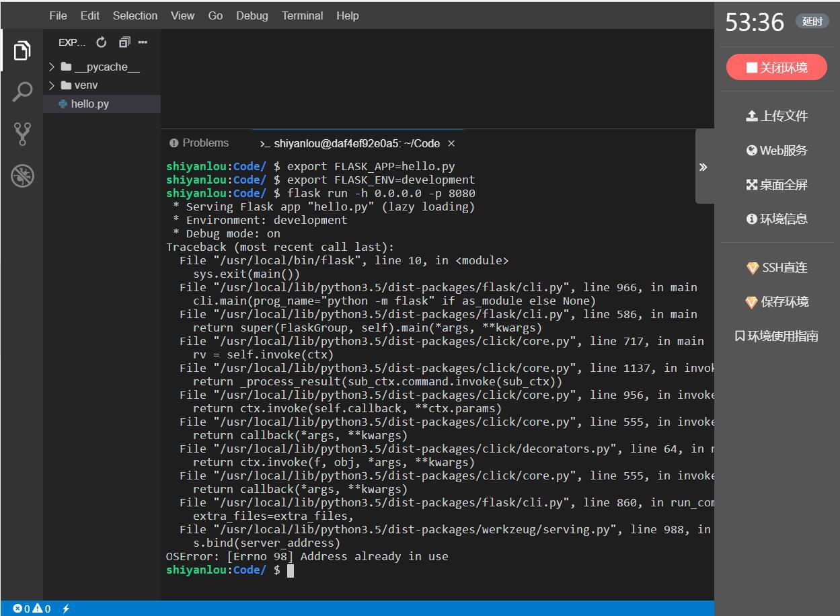The width and height of the screenshot is (840, 616).
Task: Click the lightning bolt status bar icon
Action: tap(66, 609)
